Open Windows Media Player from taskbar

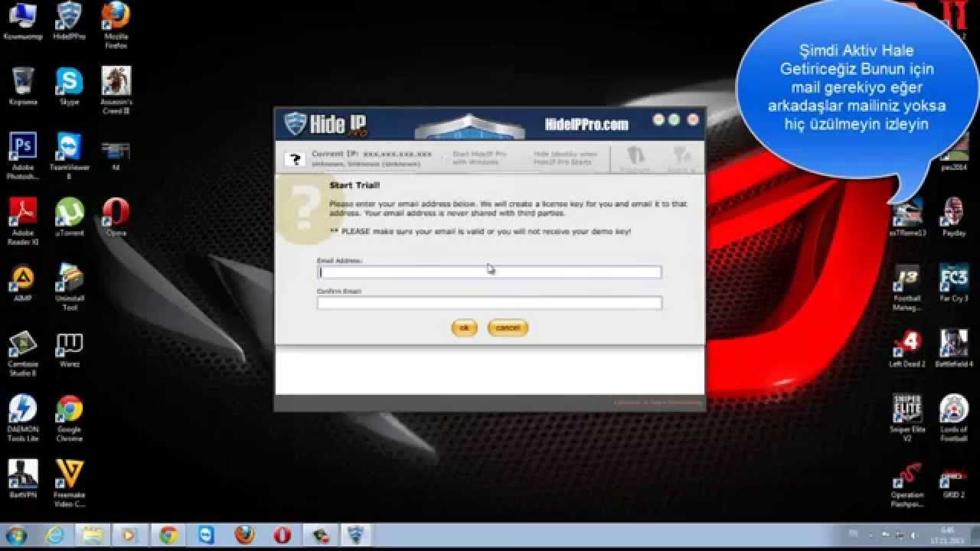tap(130, 535)
